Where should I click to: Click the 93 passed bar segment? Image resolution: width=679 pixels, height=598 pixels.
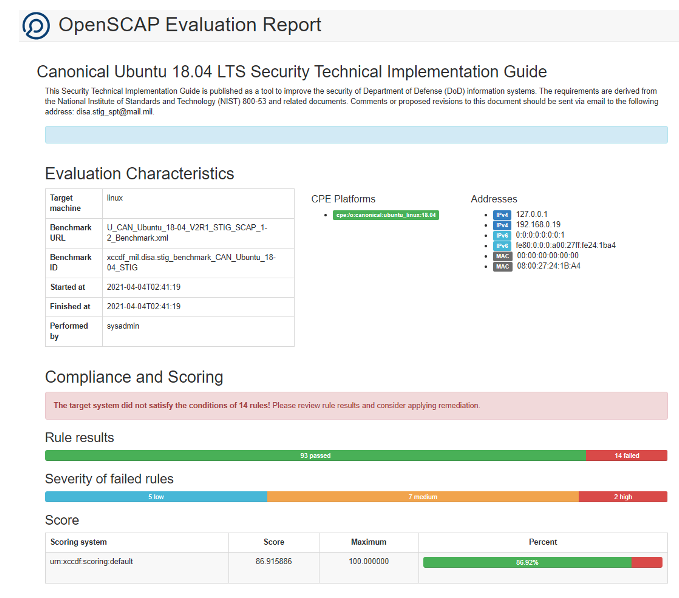coord(315,456)
